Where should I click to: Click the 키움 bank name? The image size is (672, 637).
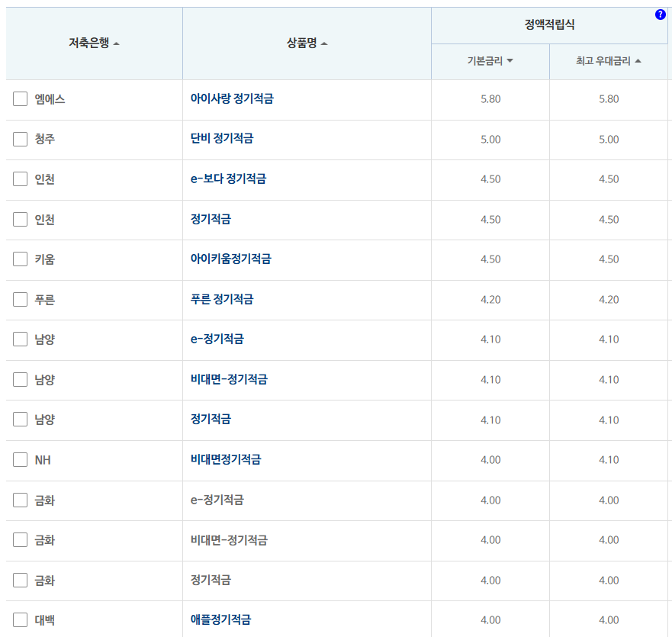[44, 259]
